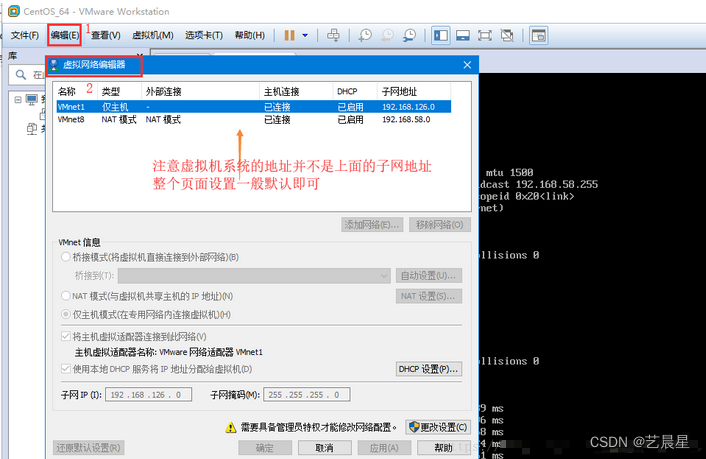Open the 虚拟机(M) menu

point(153,35)
